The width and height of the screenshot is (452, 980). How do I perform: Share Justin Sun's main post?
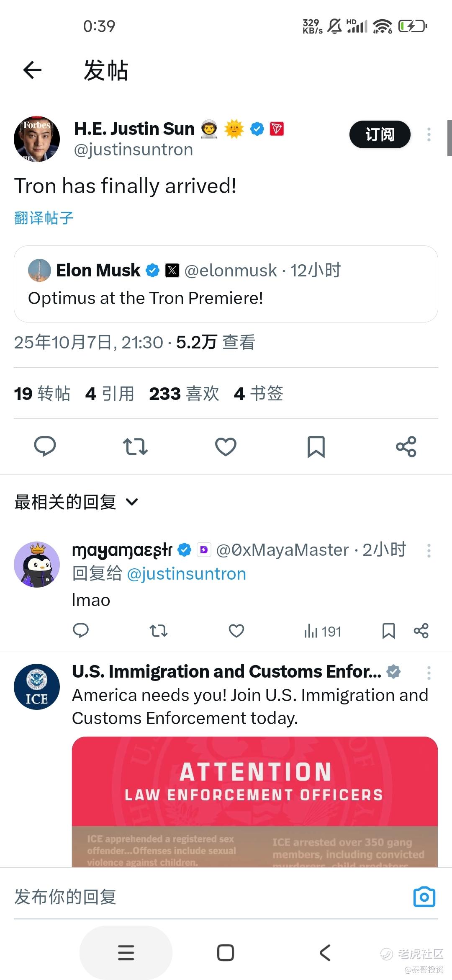[x=406, y=446]
